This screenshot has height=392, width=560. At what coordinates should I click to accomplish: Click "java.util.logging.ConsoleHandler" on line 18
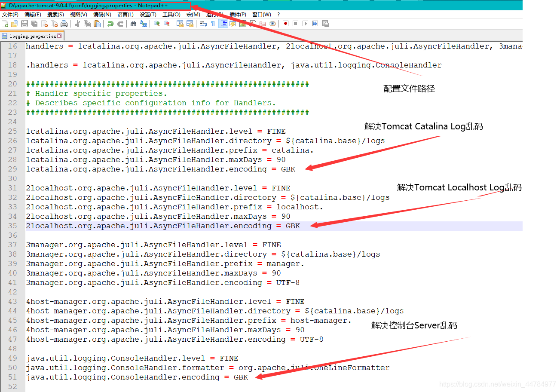click(x=366, y=65)
